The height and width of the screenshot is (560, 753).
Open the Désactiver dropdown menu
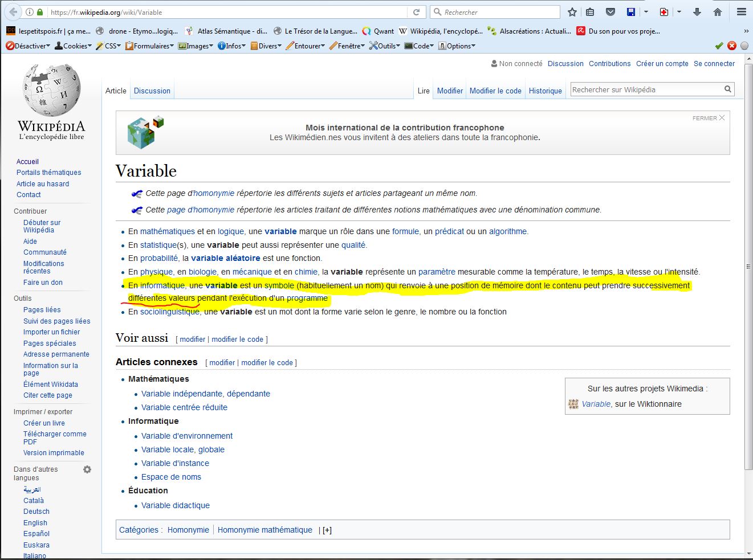coord(28,46)
